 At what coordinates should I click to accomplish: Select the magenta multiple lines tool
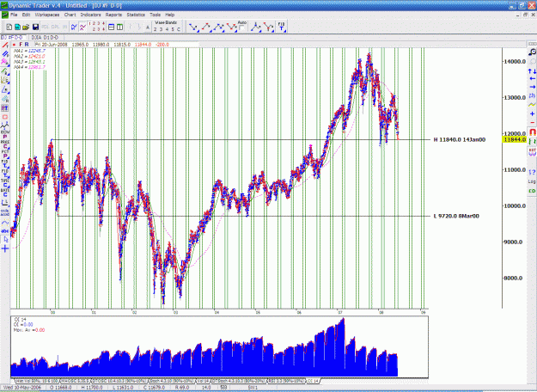[5, 62]
